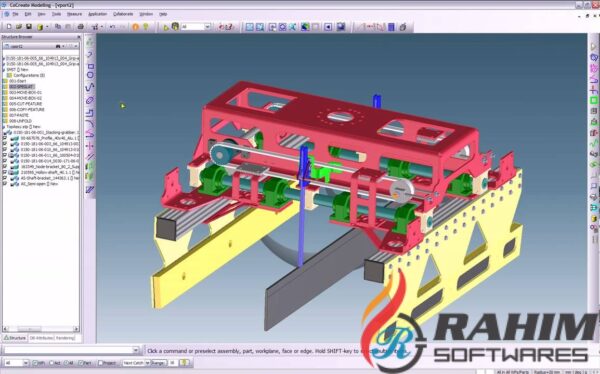Screen dimensions: 600x374
Task: Select the arc sketch tool
Action: coord(89,123)
